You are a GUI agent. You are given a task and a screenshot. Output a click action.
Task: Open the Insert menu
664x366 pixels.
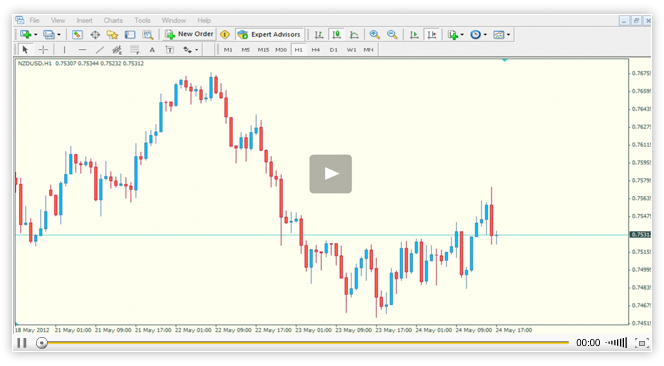pos(84,20)
